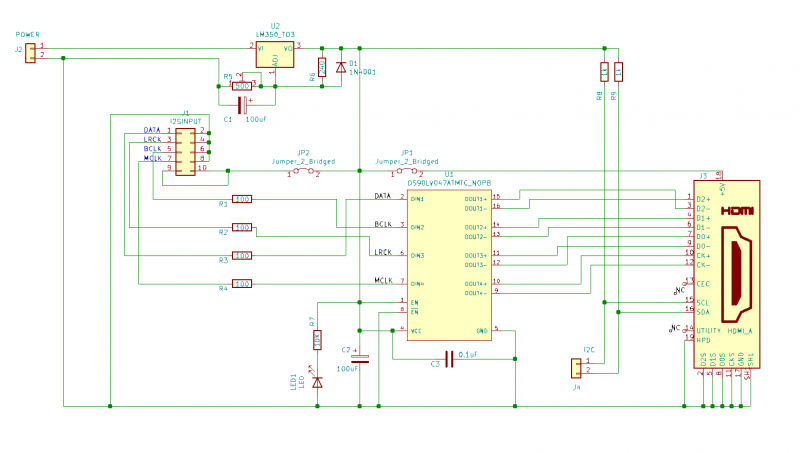This screenshot has width=800, height=453.
Task: Select resistor R6 beside diode D1
Action: coord(322,67)
